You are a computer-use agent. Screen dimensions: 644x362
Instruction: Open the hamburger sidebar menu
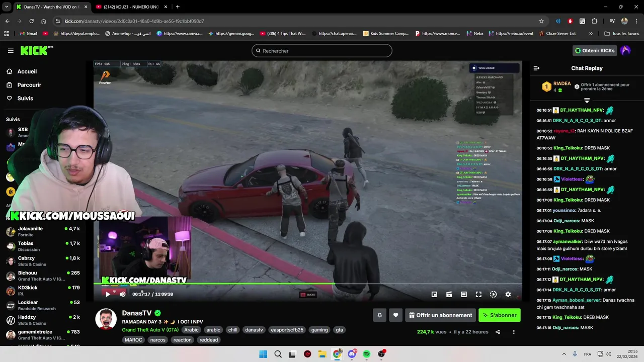coord(11,51)
